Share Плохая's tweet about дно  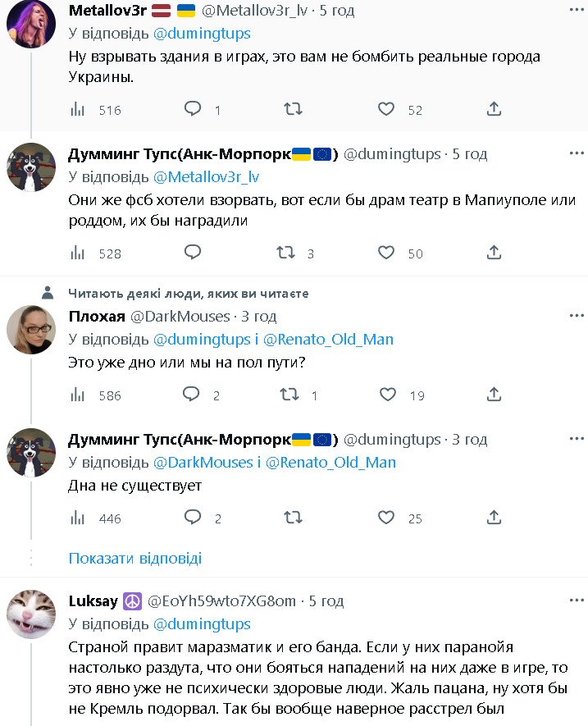pyautogui.click(x=494, y=395)
